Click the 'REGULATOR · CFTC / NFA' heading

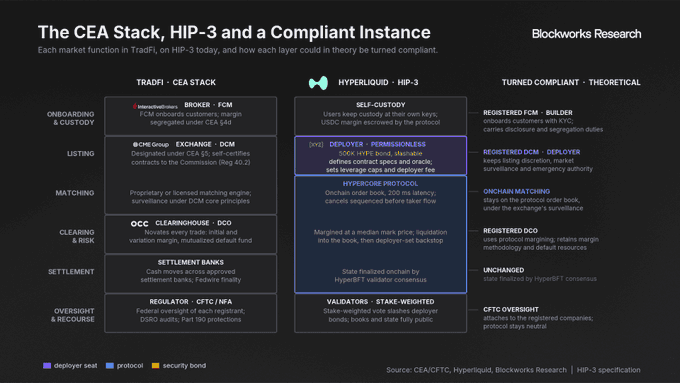point(191,302)
